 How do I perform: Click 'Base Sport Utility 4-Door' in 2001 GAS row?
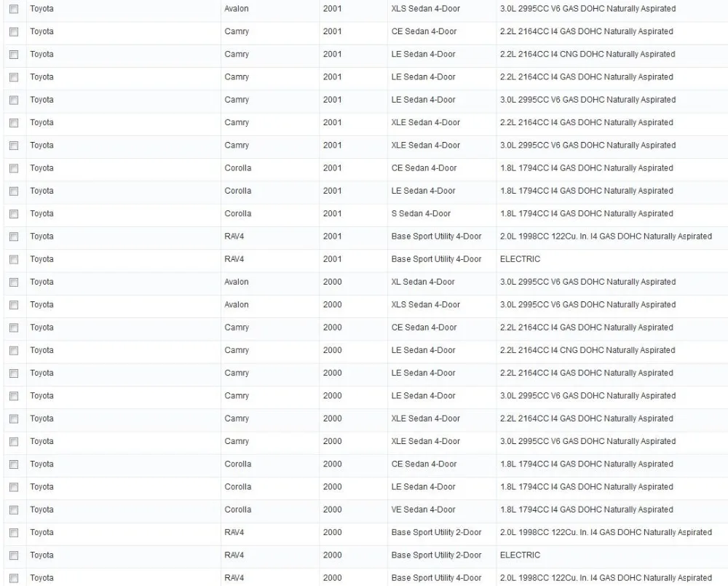(436, 237)
